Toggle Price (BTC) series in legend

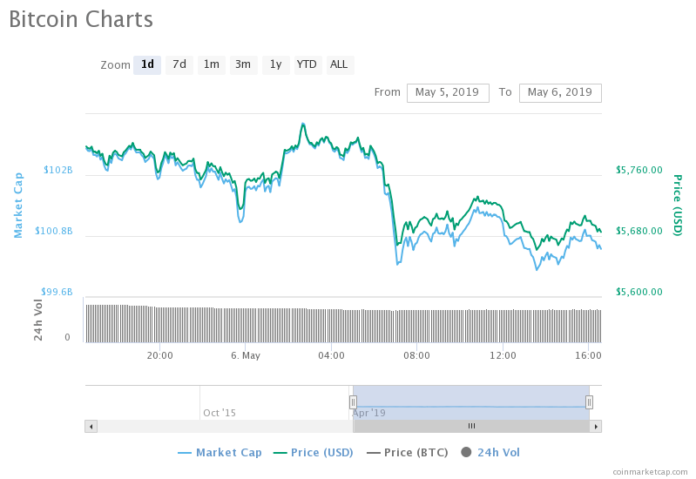pyautogui.click(x=407, y=452)
